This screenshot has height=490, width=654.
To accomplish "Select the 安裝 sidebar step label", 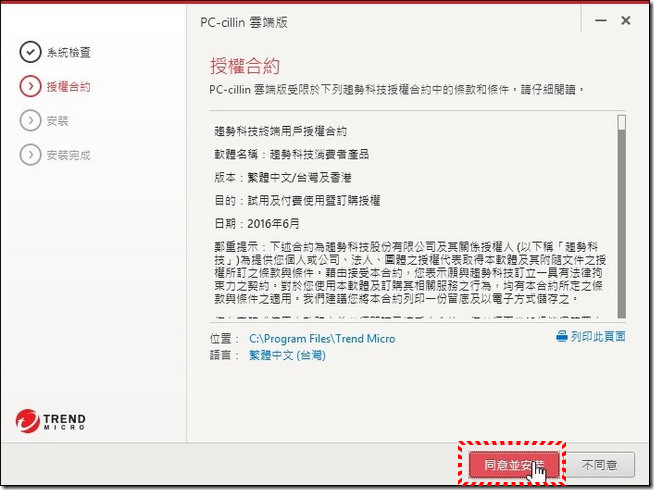I will pos(58,121).
